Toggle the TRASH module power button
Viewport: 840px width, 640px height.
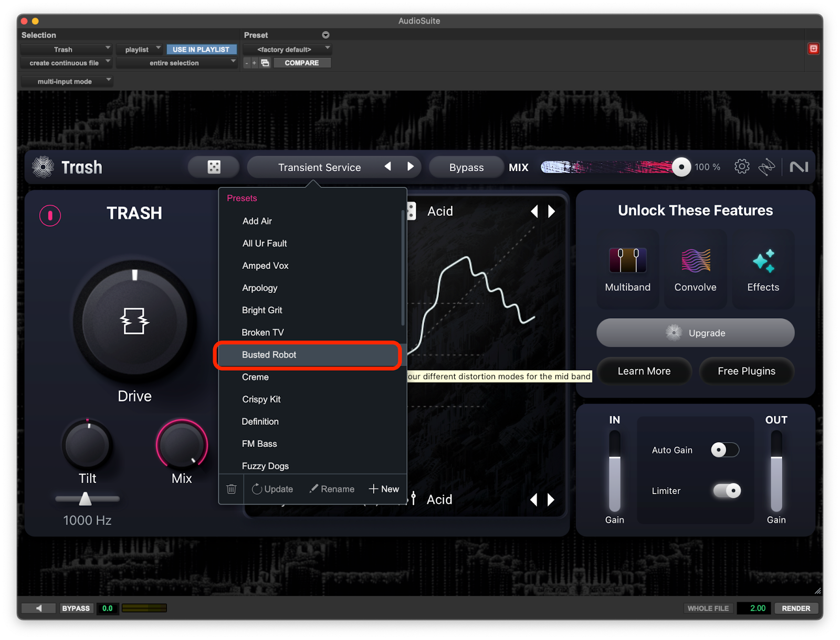50,215
